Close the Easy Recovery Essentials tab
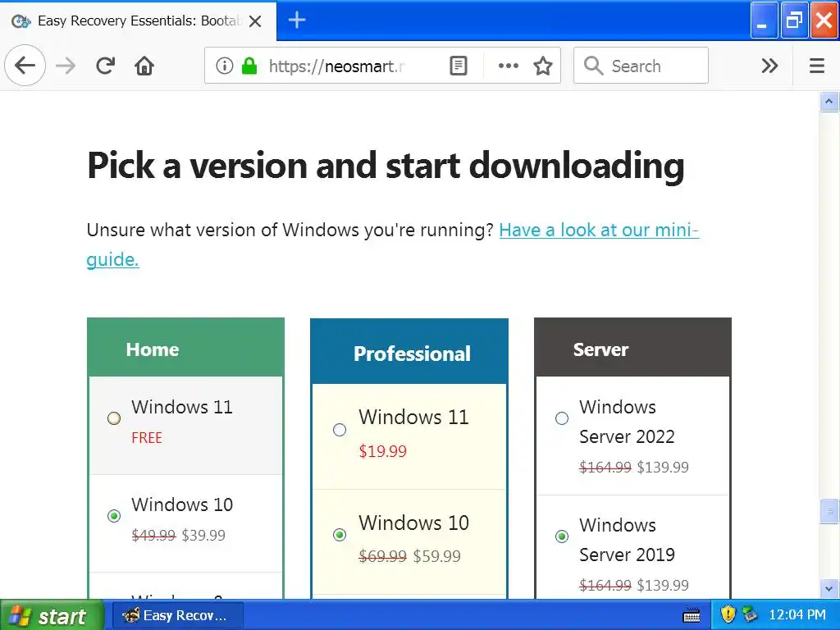Image resolution: width=840 pixels, height=630 pixels. tap(256, 21)
